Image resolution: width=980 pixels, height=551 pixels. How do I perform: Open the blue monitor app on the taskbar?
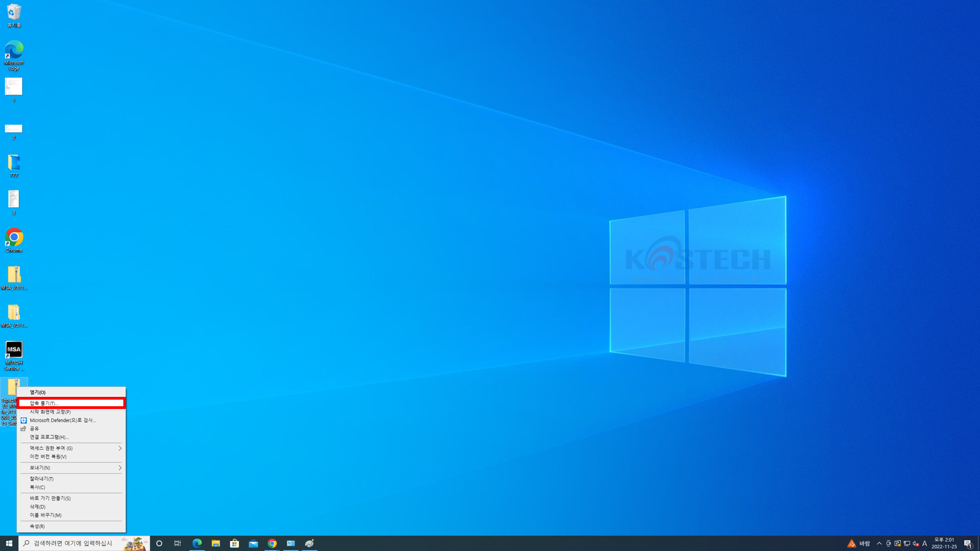click(x=291, y=543)
